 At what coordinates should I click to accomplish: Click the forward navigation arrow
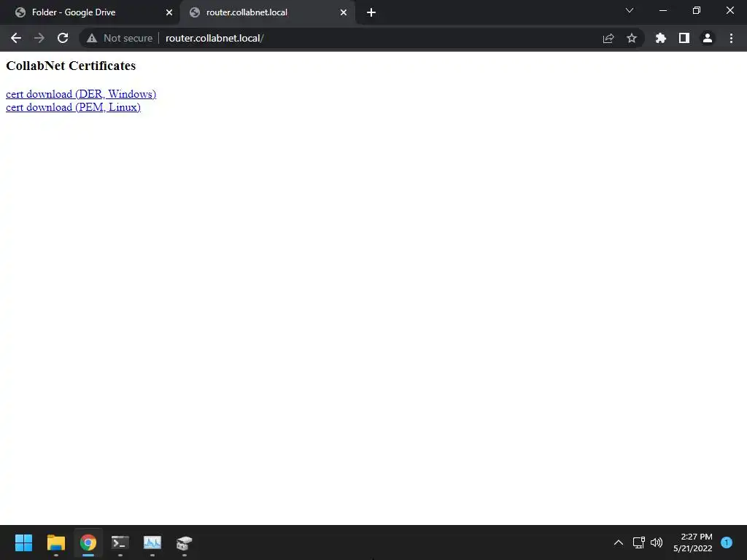(39, 38)
